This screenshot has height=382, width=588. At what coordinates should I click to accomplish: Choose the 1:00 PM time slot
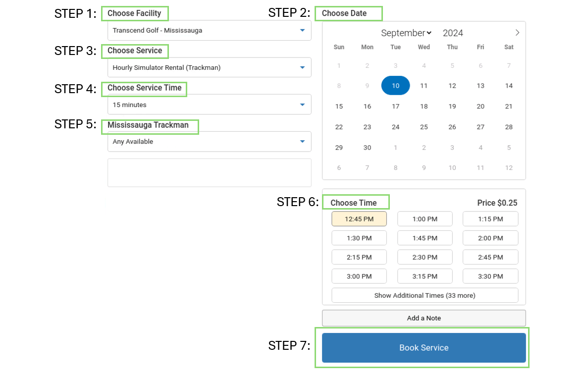coord(425,219)
